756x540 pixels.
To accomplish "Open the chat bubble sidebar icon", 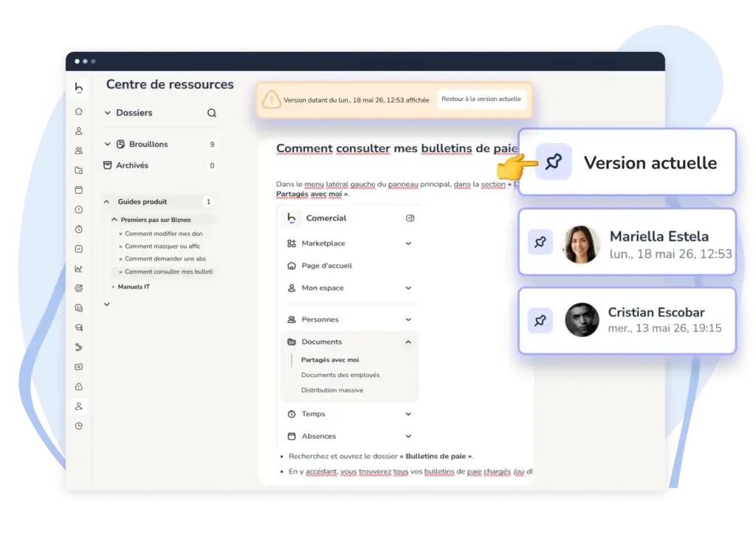I will [78, 308].
